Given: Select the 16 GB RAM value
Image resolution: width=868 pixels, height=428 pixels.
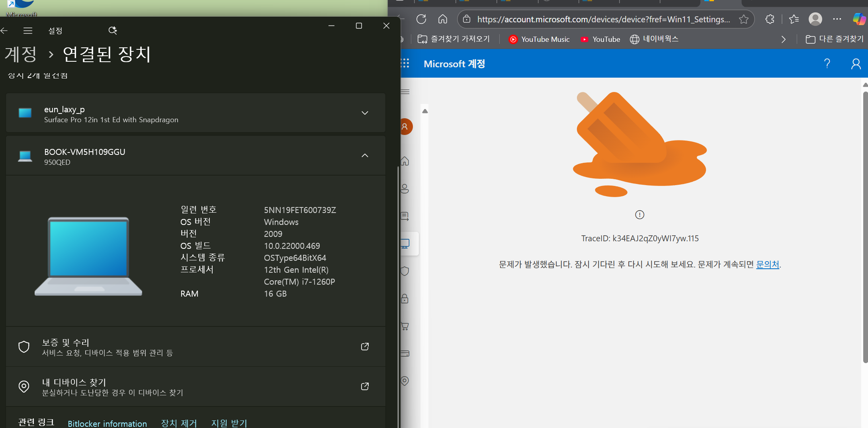Looking at the screenshot, I should tap(275, 294).
